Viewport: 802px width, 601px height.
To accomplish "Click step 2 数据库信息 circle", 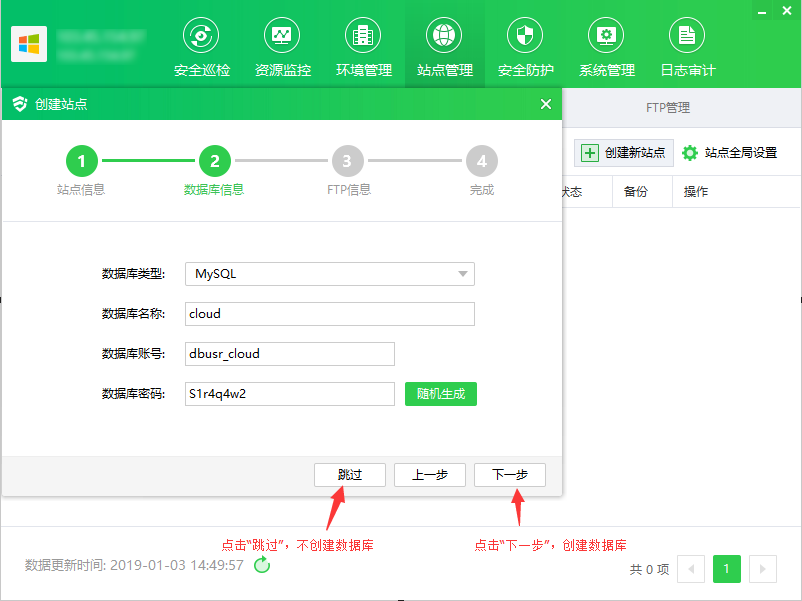I will 215,161.
